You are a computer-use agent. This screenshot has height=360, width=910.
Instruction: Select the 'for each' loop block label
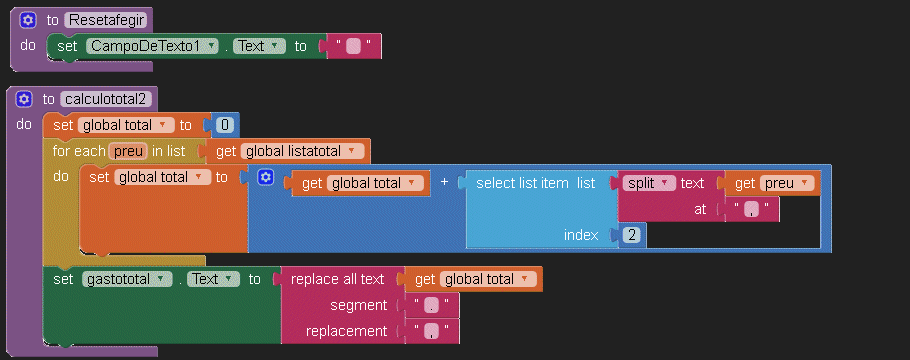(x=78, y=152)
